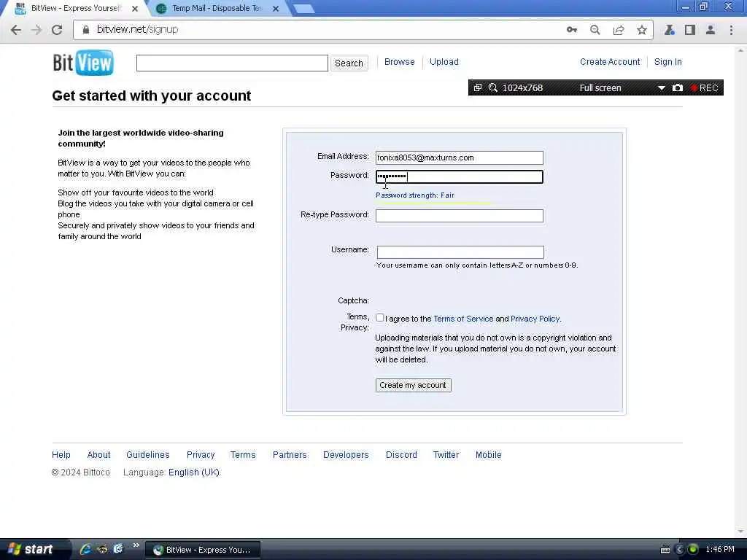Image resolution: width=747 pixels, height=560 pixels.
Task: Go back using the browser back arrow
Action: click(16, 30)
